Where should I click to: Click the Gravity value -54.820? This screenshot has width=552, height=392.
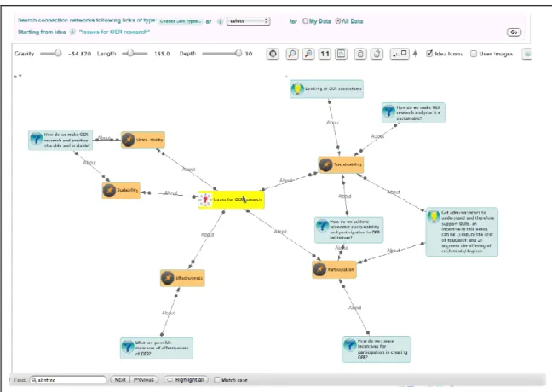coord(79,54)
